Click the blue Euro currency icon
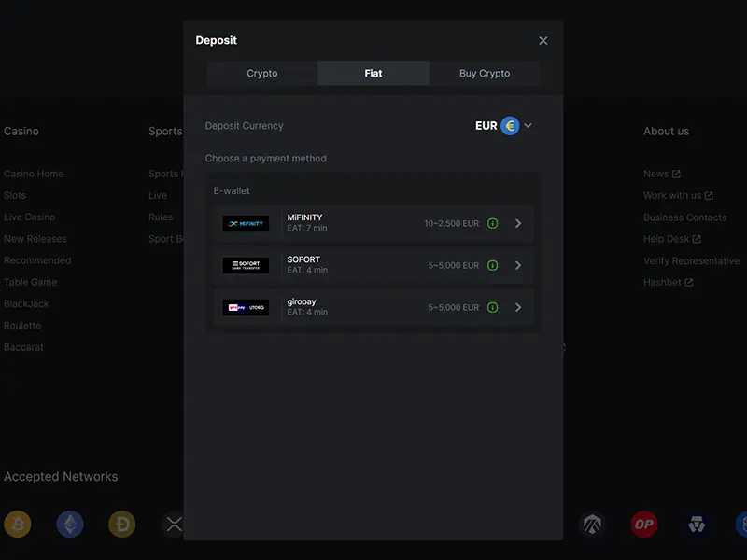747x560 pixels. point(510,126)
